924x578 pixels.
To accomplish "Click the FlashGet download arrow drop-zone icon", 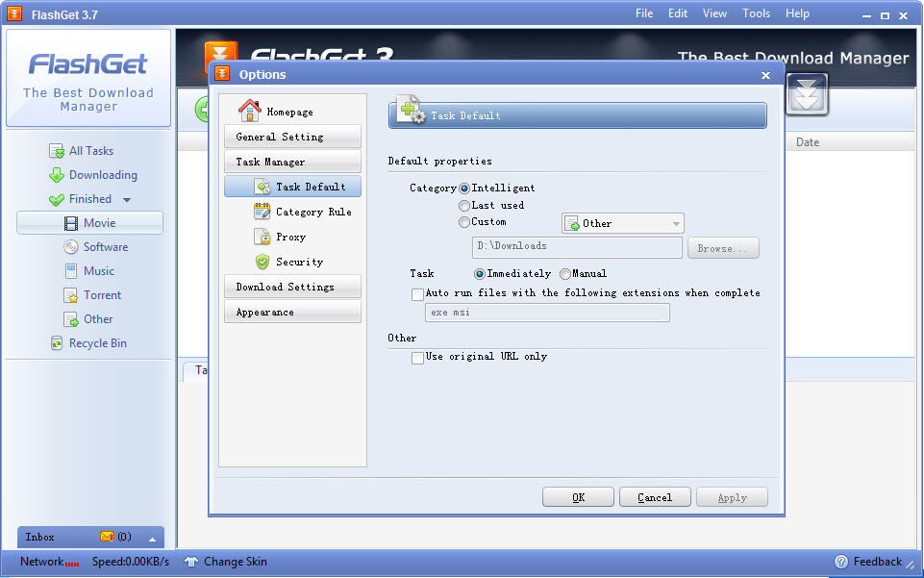I will (807, 94).
